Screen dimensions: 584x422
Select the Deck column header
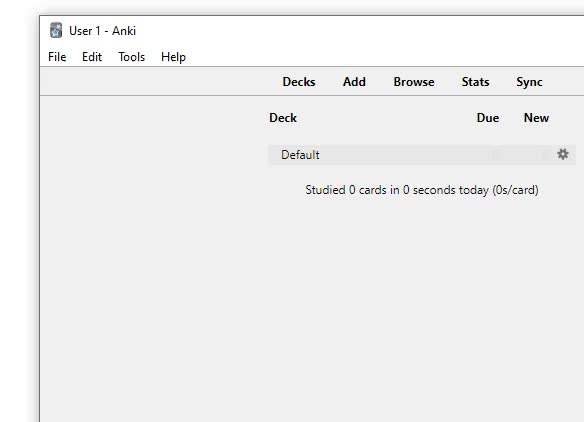click(x=283, y=118)
